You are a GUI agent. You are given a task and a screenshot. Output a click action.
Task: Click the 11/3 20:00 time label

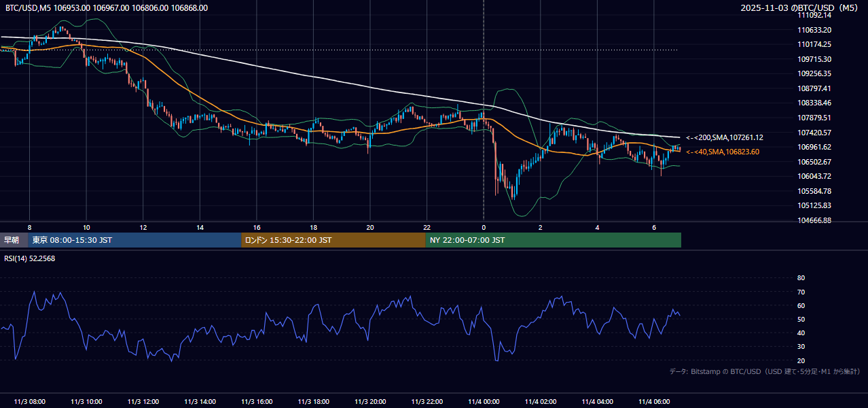click(370, 402)
